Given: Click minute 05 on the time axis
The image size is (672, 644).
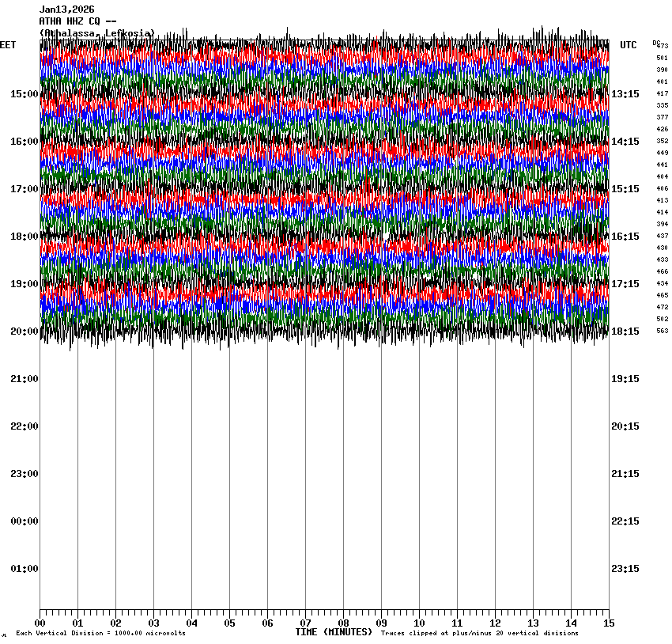Looking at the screenshot, I should (x=229, y=623).
